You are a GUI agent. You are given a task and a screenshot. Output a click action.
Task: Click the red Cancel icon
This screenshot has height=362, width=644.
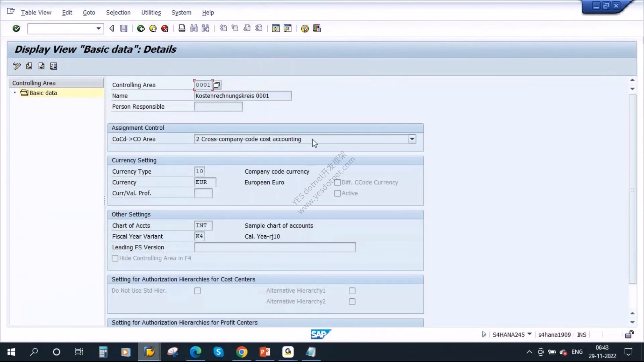[165, 28]
